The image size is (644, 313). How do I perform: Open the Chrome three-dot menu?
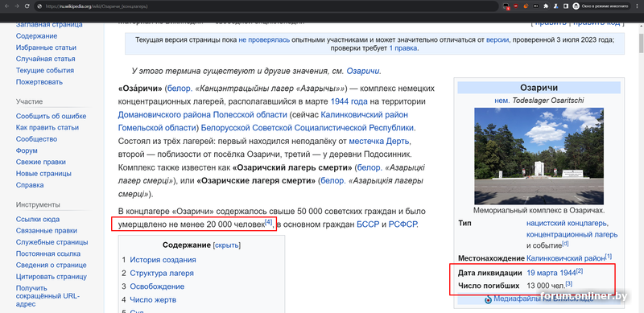(x=636, y=6)
